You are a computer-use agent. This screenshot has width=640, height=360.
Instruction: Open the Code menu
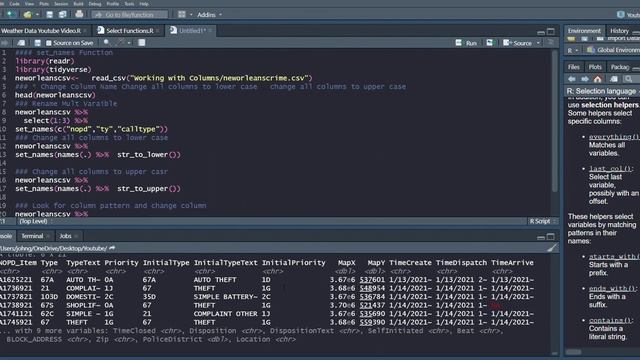point(14,4)
